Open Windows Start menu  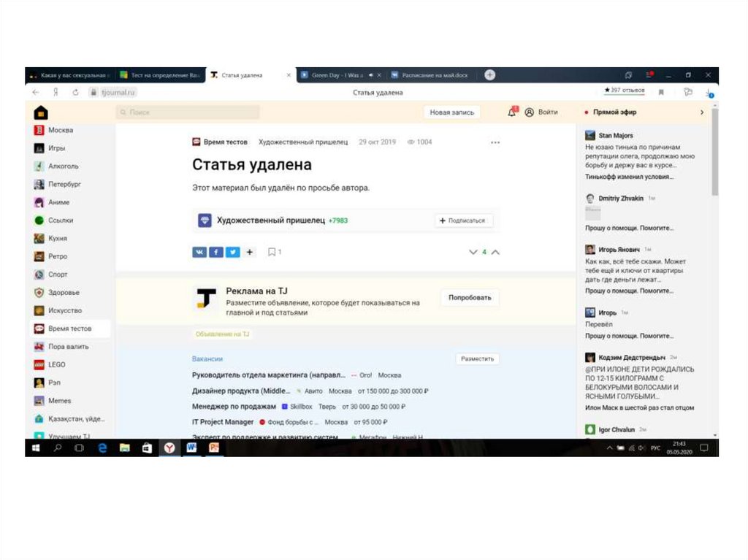[36, 448]
